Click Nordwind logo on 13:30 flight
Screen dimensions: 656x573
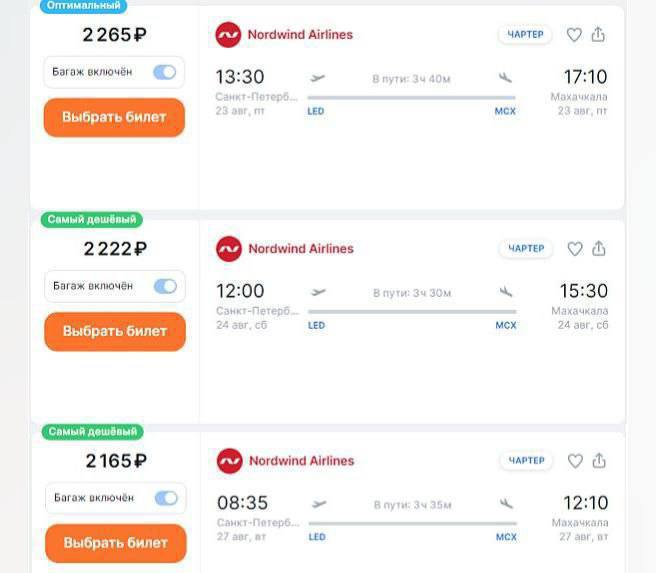click(228, 35)
